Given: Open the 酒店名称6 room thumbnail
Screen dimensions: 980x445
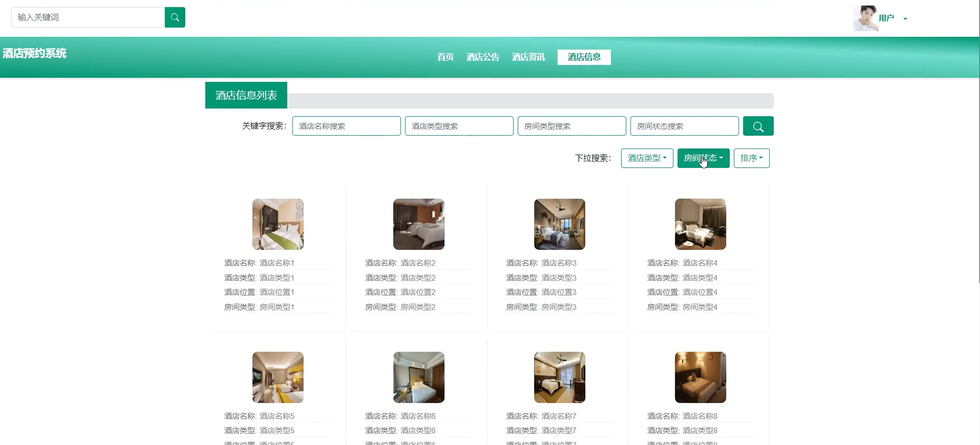Looking at the screenshot, I should [x=418, y=377].
